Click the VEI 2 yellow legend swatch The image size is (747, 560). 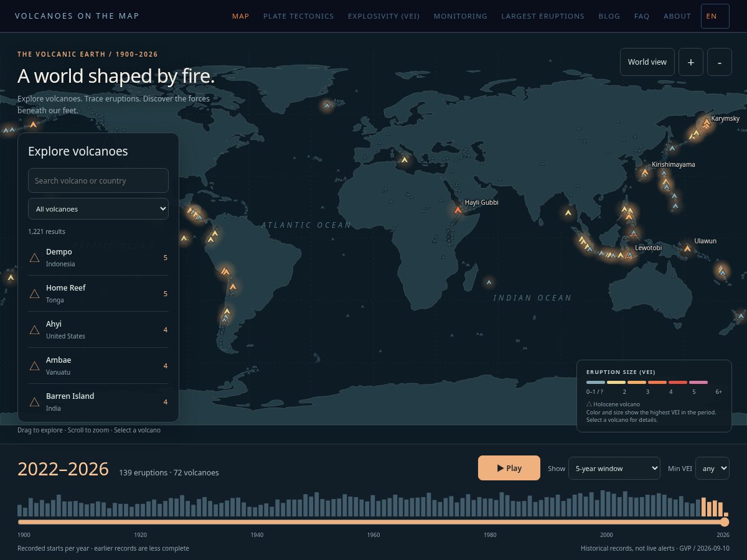pyautogui.click(x=616, y=383)
